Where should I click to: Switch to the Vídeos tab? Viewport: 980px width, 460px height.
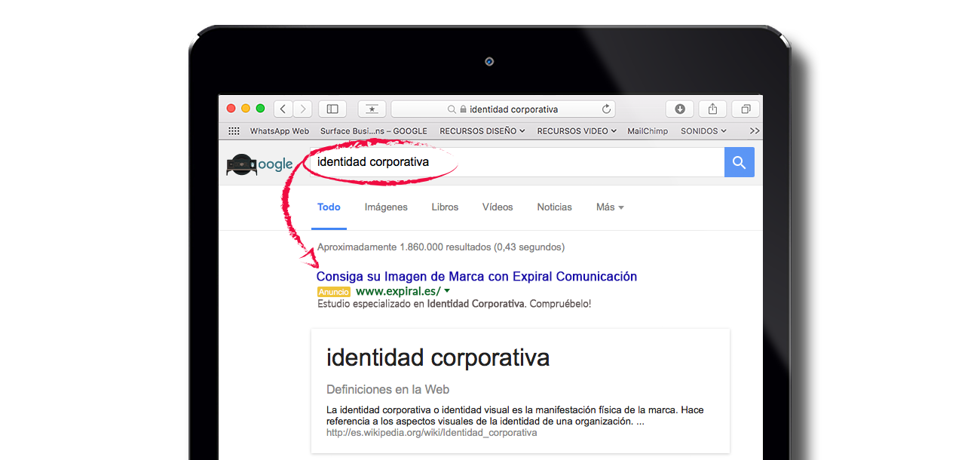[498, 207]
